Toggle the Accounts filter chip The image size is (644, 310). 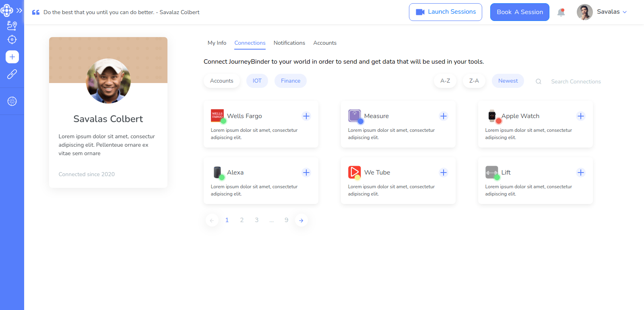(221, 81)
